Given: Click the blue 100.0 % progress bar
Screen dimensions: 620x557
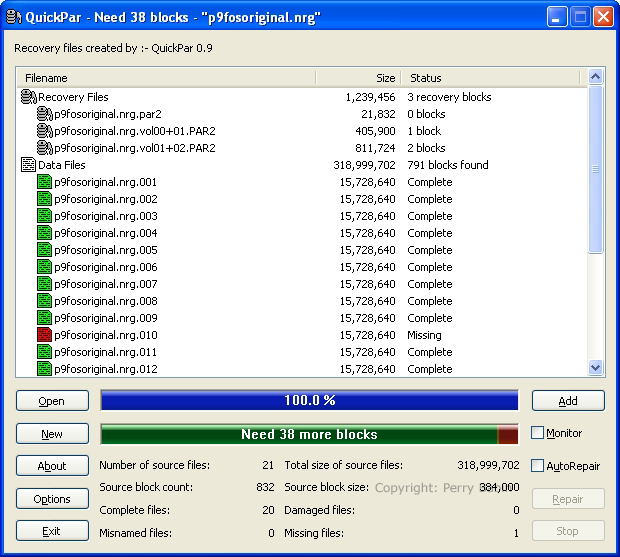Looking at the screenshot, I should click(x=310, y=400).
